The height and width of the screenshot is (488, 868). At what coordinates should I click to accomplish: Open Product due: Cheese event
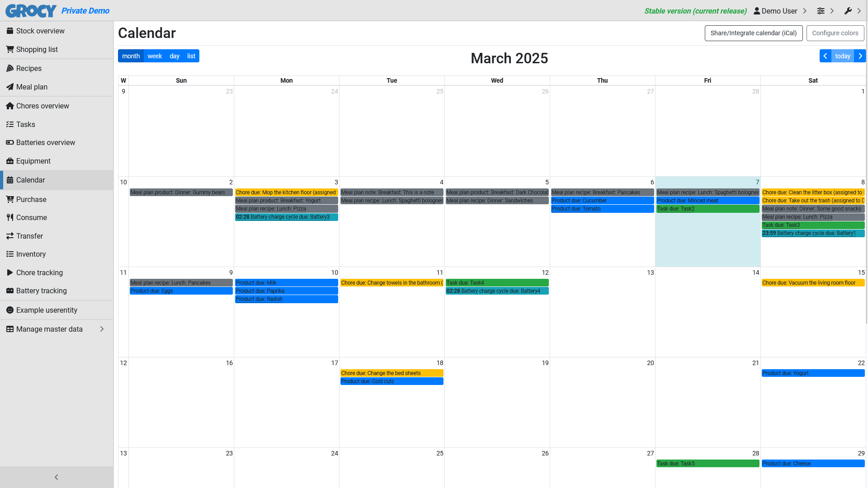tap(813, 464)
